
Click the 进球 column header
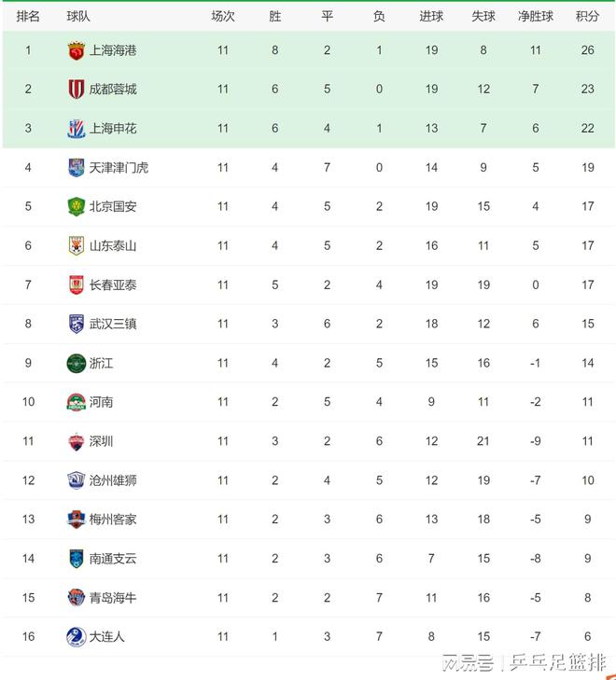pos(431,17)
